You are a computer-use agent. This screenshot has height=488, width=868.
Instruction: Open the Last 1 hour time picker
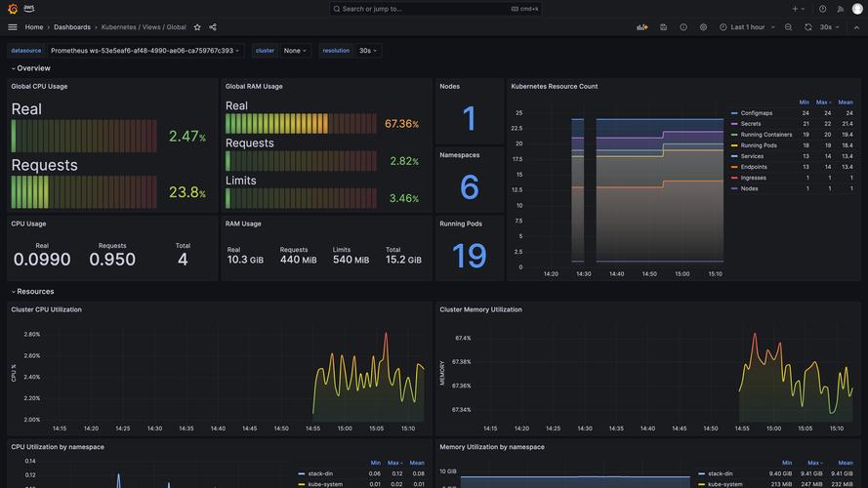pos(747,27)
